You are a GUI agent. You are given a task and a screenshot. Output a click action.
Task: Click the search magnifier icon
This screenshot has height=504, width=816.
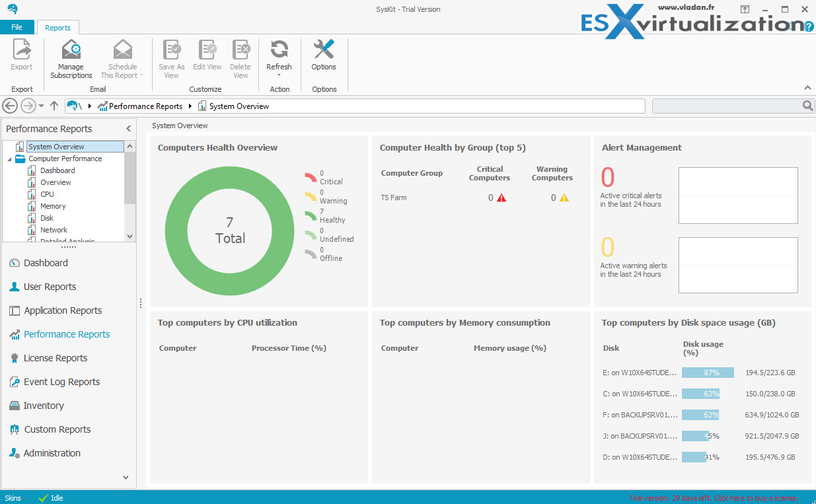pos(807,106)
